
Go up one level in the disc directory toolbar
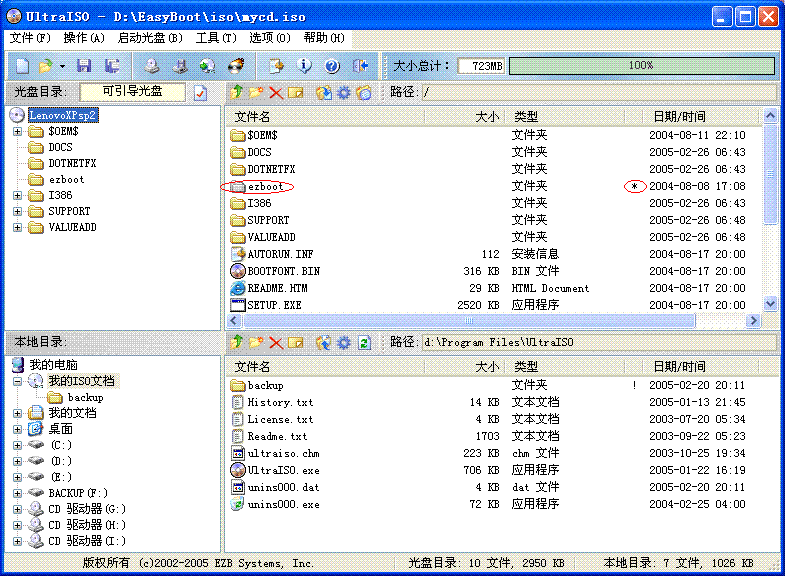coord(237,92)
